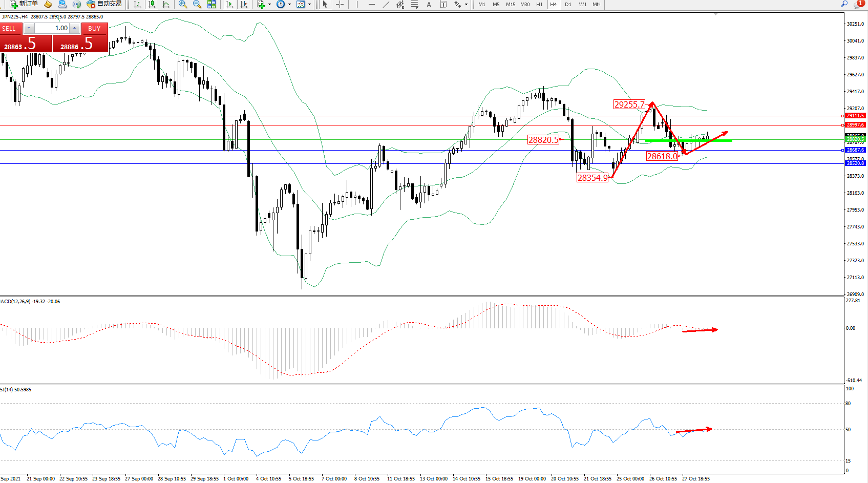
Task: Click the tile windows icon
Action: tap(211, 4)
